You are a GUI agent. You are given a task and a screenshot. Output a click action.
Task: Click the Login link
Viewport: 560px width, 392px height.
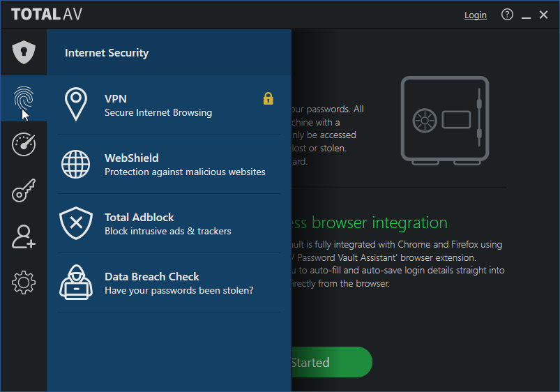click(476, 15)
